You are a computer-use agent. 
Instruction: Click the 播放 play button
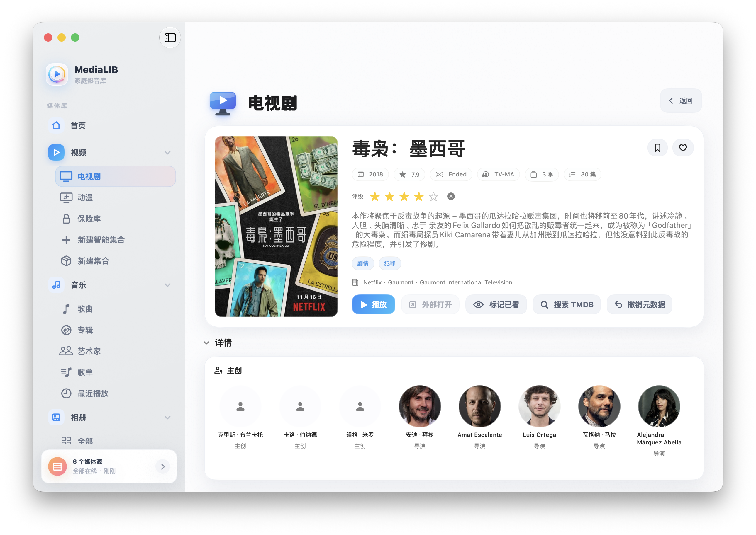click(x=374, y=305)
